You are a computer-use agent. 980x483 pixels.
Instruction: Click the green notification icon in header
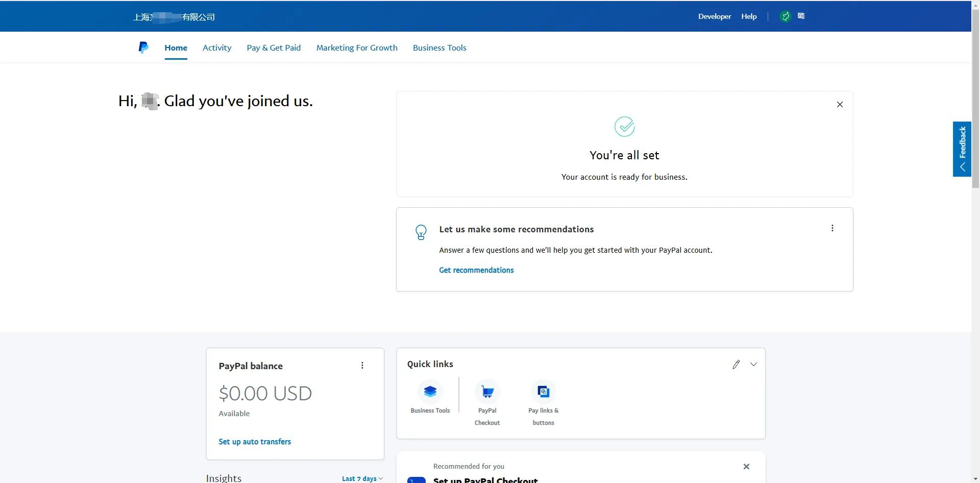[786, 16]
